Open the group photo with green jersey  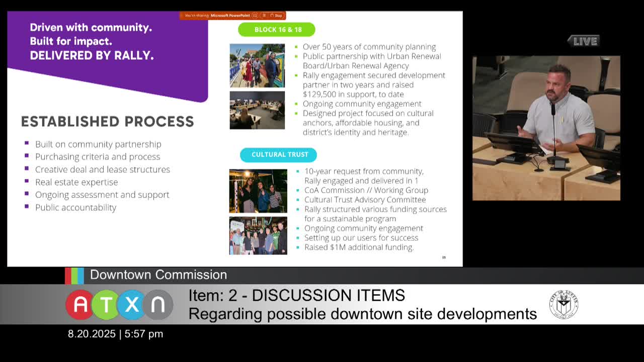[x=258, y=235]
